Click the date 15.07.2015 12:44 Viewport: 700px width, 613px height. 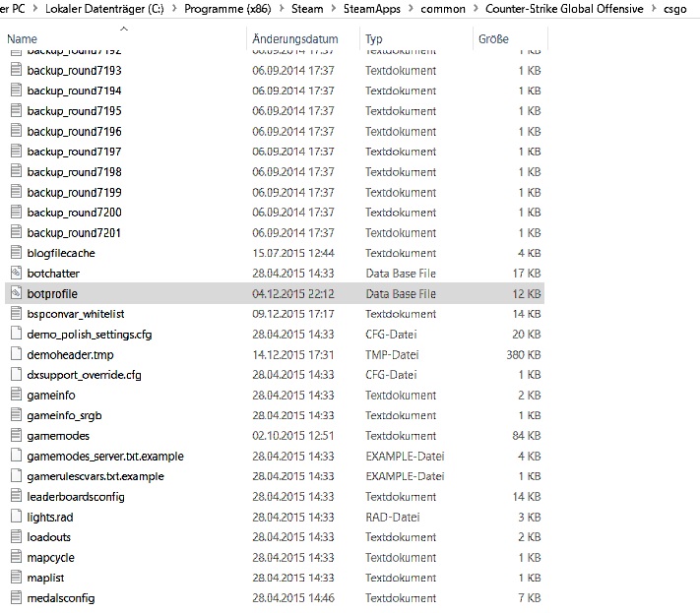[292, 253]
